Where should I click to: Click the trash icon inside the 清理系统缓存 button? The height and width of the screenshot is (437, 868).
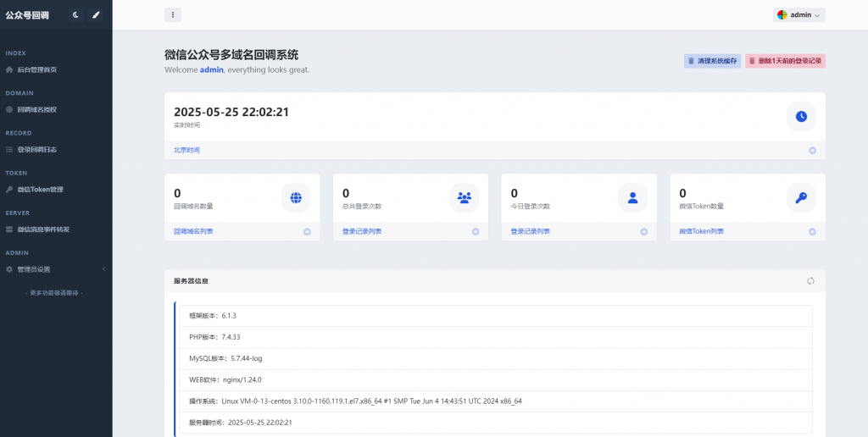[691, 61]
